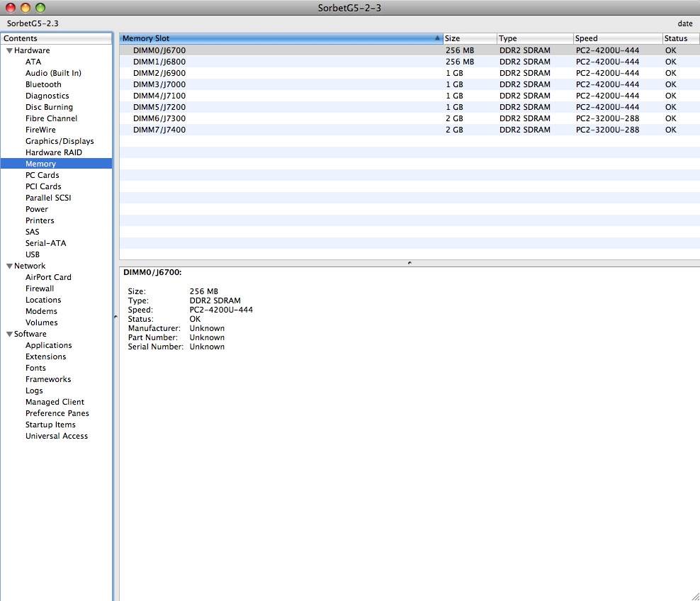
Task: Select Firewall under Network
Action: (x=40, y=289)
